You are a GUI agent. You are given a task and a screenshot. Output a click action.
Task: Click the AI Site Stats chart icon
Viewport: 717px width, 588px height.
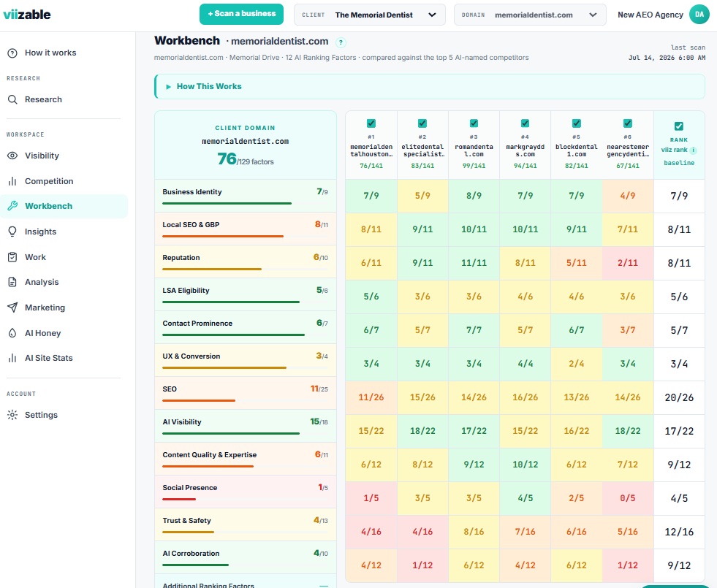[13, 358]
